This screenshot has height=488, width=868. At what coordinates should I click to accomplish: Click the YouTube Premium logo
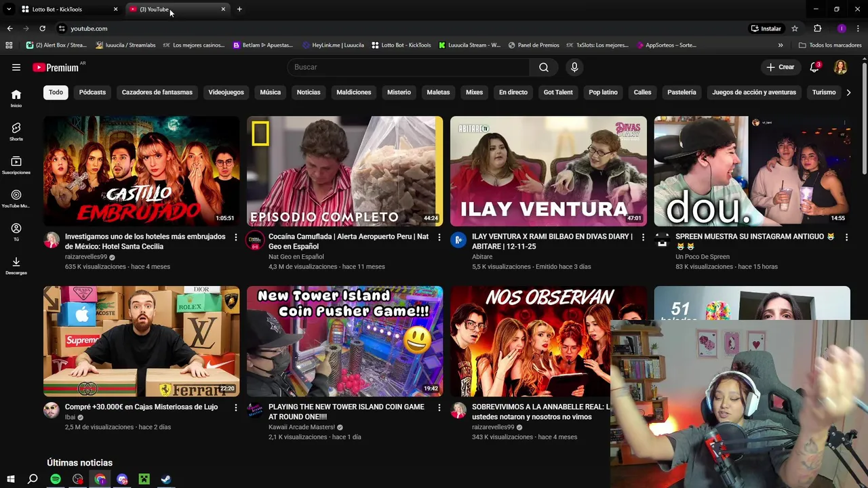point(56,67)
